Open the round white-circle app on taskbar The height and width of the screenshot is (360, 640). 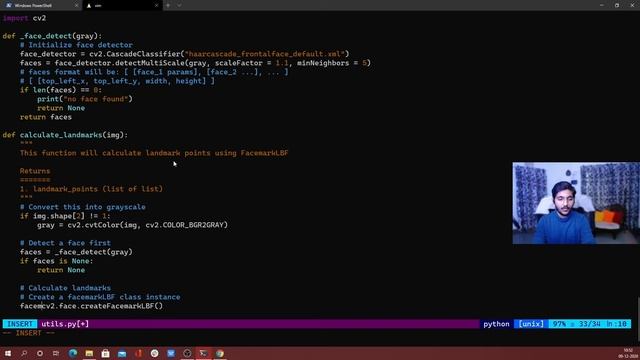(154, 353)
